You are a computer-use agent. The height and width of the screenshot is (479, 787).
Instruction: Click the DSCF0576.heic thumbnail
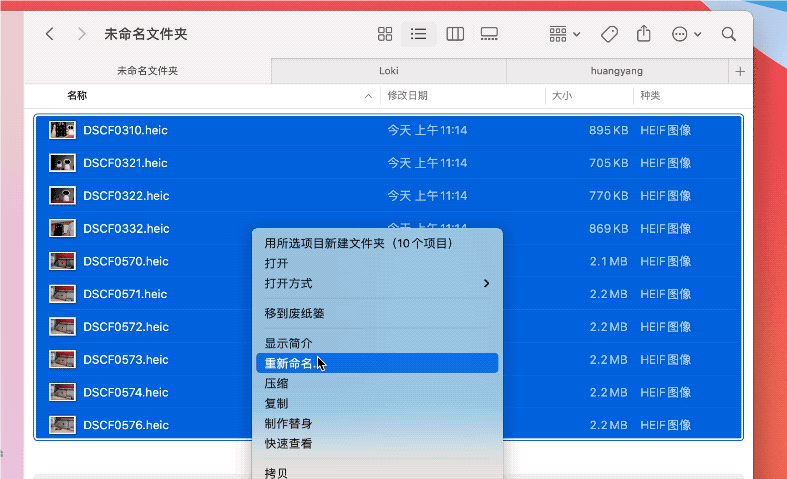62,425
